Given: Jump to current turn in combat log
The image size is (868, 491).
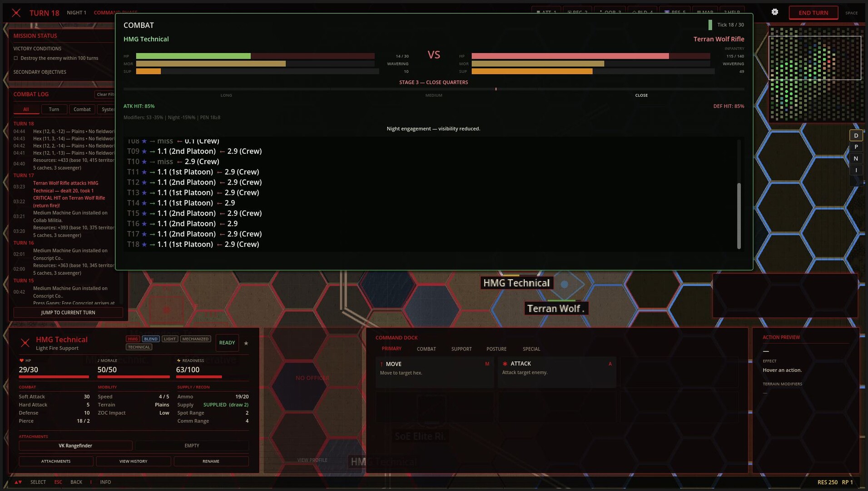Looking at the screenshot, I should 68,313.
